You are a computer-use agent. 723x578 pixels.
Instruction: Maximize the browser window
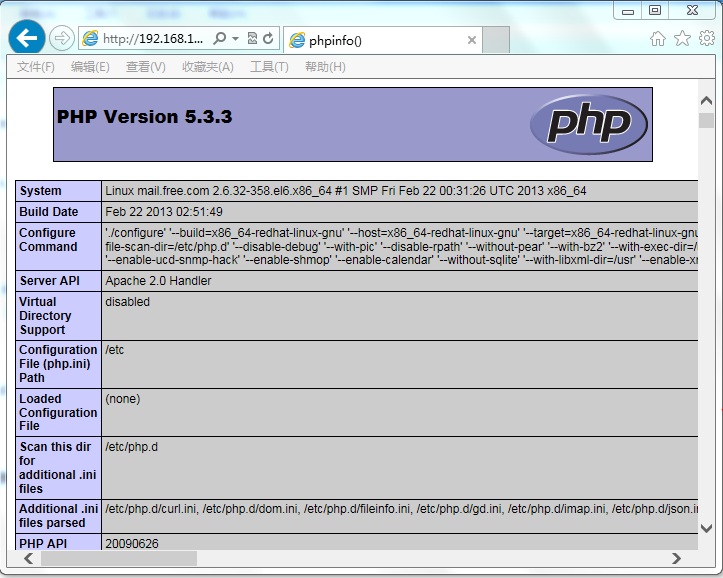click(x=655, y=10)
